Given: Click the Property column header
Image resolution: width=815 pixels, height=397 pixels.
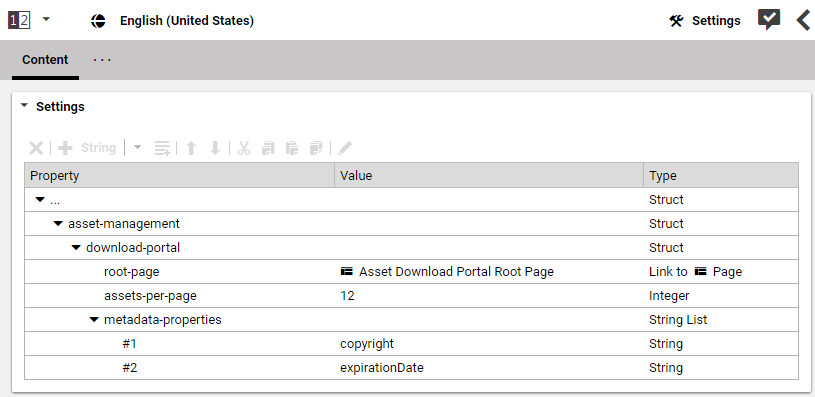Looking at the screenshot, I should point(180,176).
